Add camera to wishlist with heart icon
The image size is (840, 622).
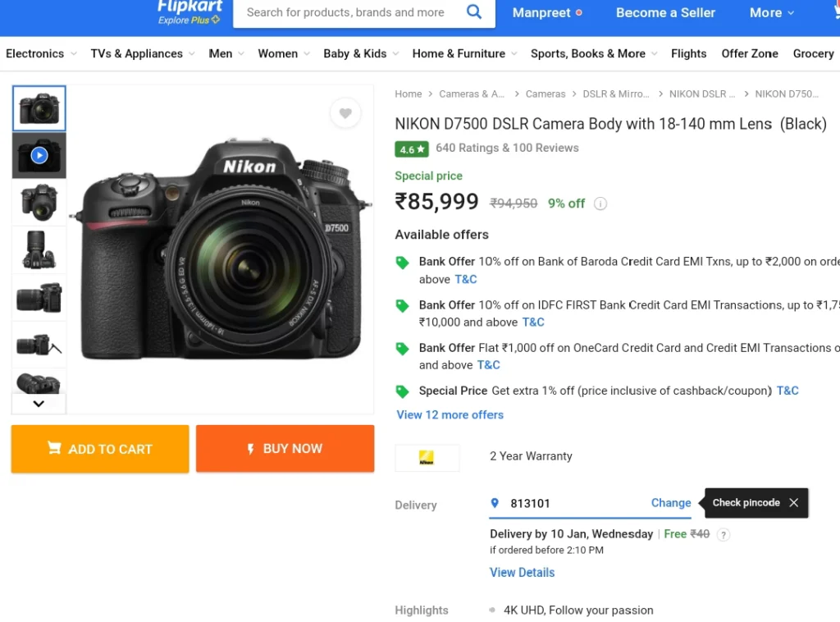tap(345, 113)
